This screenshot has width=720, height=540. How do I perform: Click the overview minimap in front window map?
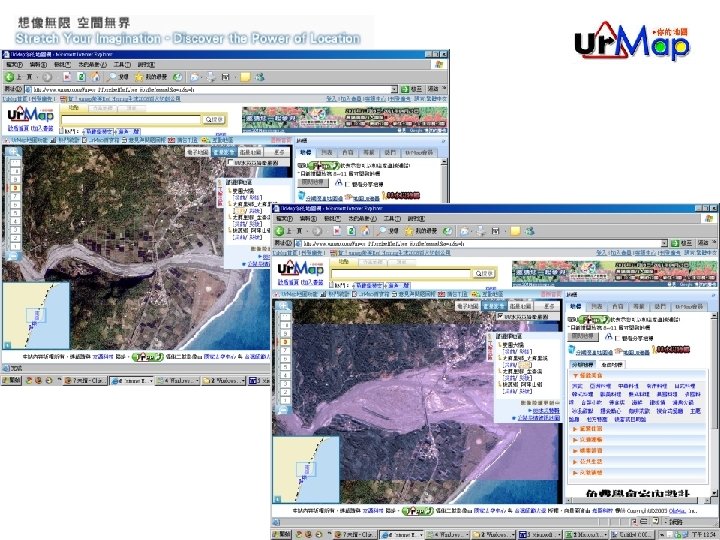(306, 469)
